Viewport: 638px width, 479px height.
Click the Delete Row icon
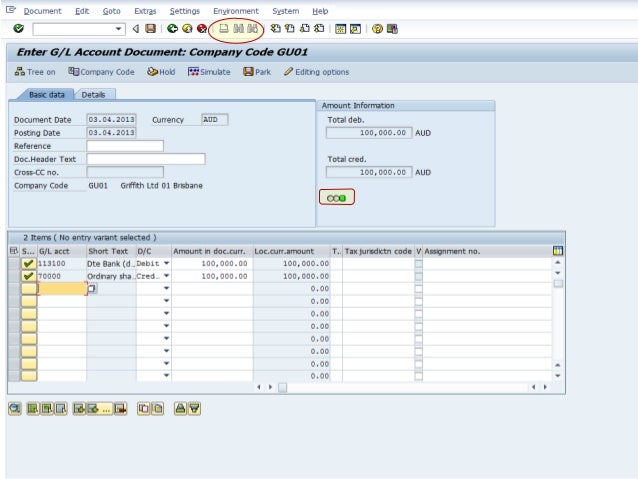pyautogui.click(x=120, y=408)
